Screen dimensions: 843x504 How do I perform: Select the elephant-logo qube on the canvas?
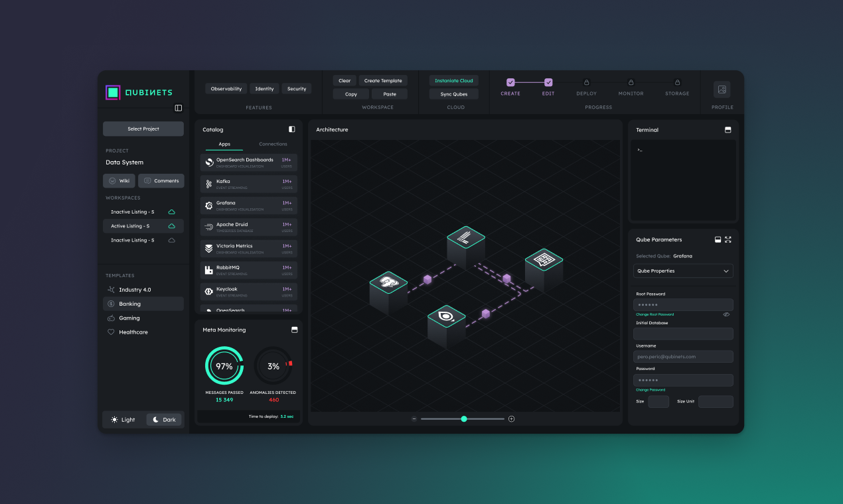pyautogui.click(x=388, y=292)
